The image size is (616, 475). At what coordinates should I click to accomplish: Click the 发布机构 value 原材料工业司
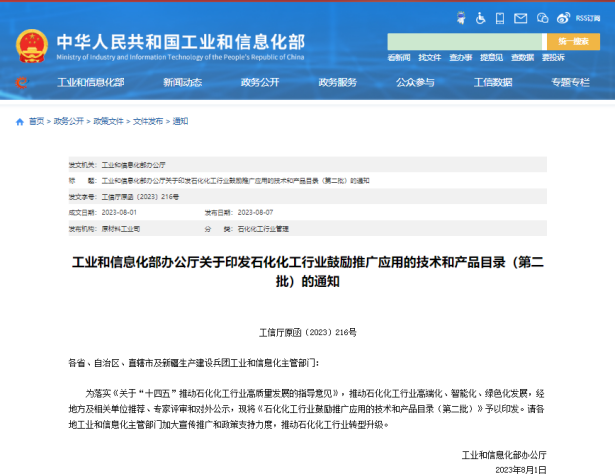(x=121, y=229)
